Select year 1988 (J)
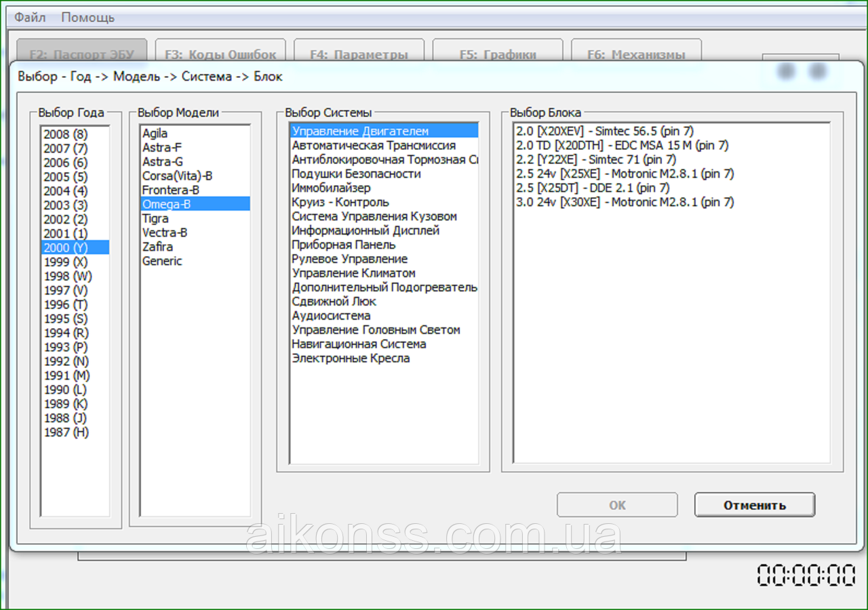868x610 pixels. click(x=75, y=418)
